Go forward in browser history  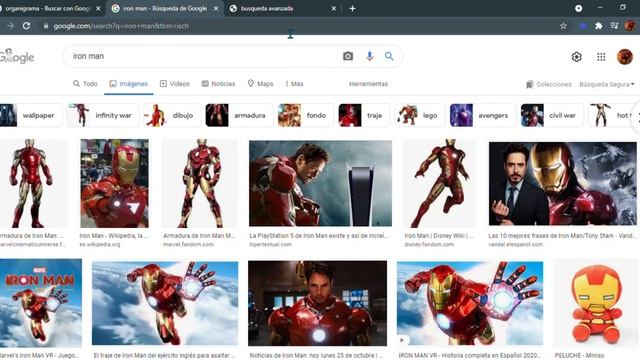(11, 26)
